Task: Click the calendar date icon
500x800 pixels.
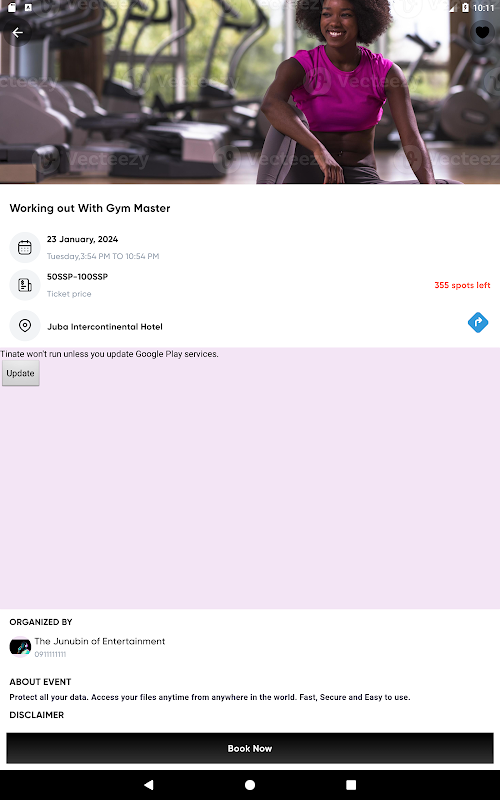Action: (24, 247)
